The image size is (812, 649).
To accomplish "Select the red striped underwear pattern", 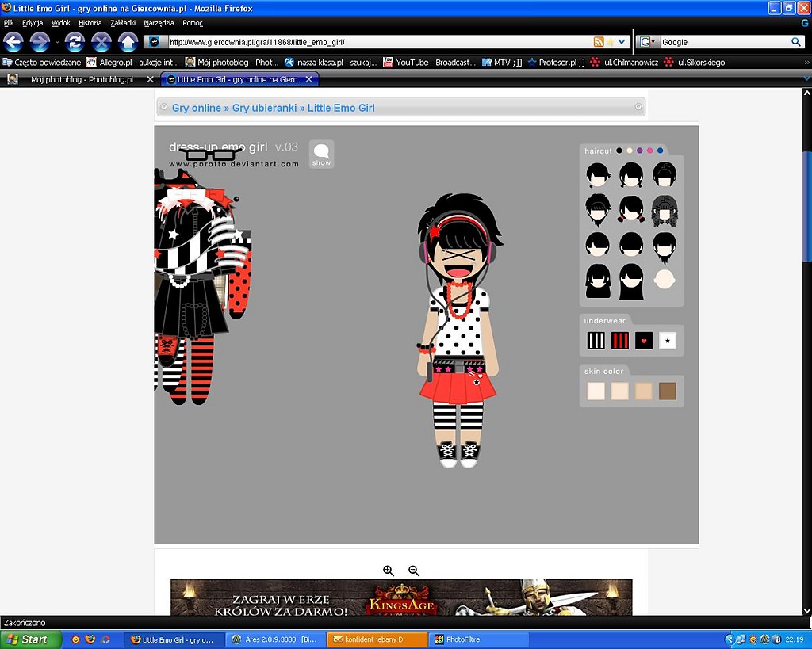I will point(620,341).
